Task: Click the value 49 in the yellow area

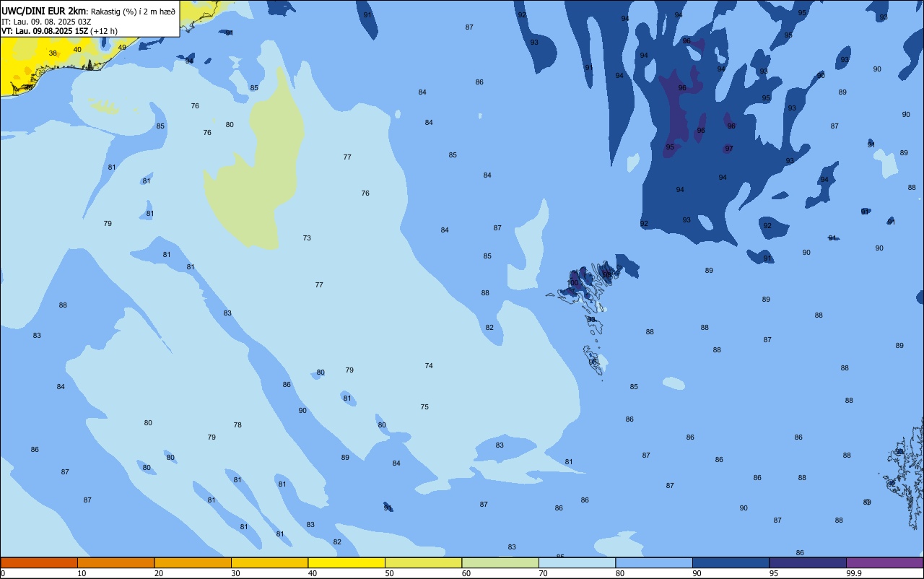Action: 122,48
